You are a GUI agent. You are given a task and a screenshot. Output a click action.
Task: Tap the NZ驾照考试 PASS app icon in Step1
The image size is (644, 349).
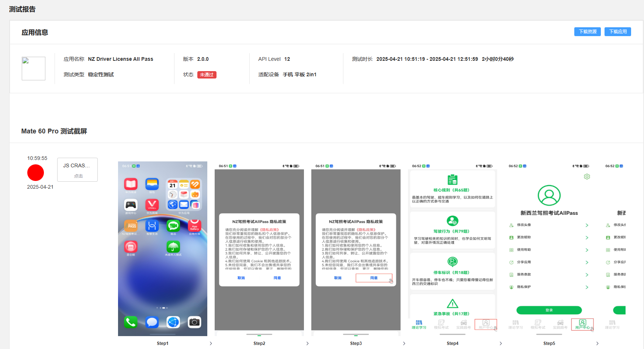pyautogui.click(x=131, y=226)
